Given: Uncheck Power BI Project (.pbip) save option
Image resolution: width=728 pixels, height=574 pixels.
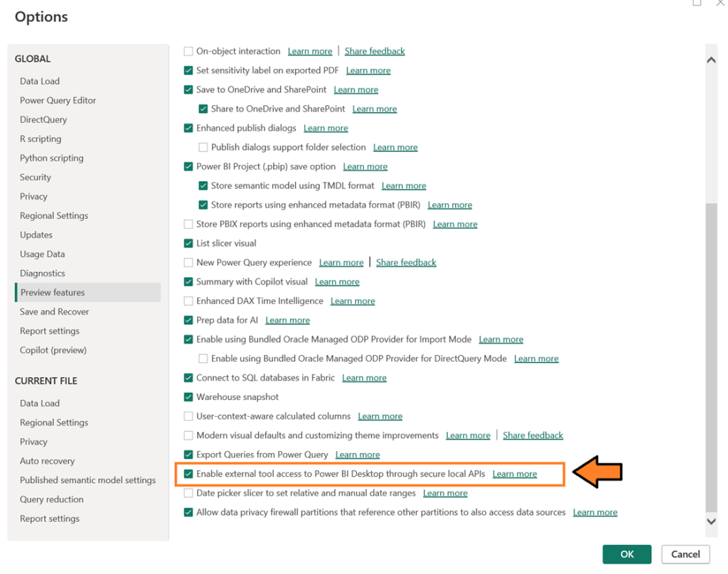Looking at the screenshot, I should click(x=188, y=166).
